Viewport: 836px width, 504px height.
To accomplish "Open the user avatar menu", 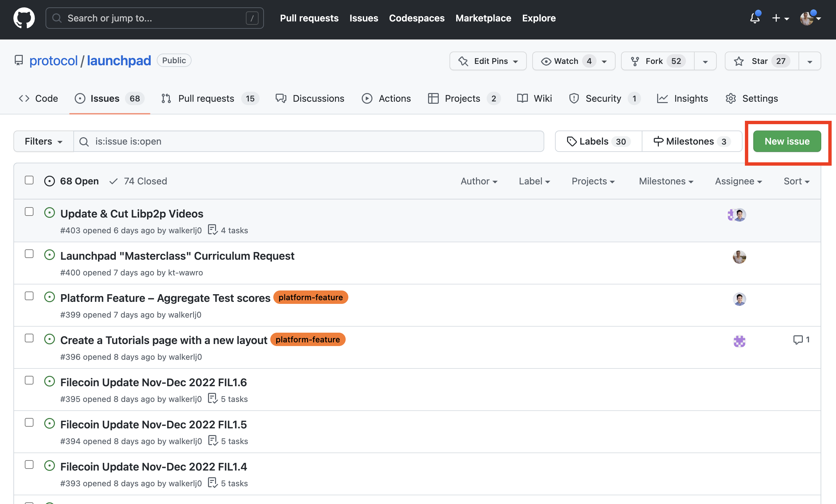I will [x=810, y=18].
